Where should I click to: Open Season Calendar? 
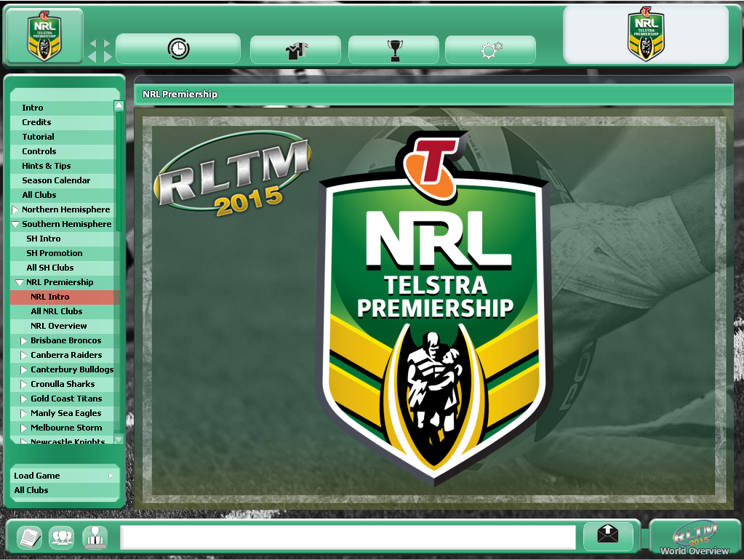tap(62, 180)
